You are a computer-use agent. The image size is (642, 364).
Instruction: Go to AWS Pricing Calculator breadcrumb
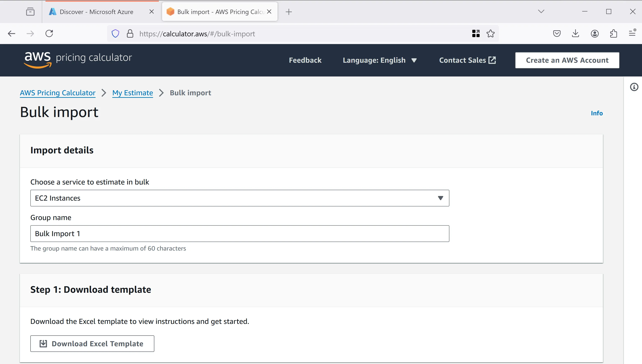58,93
